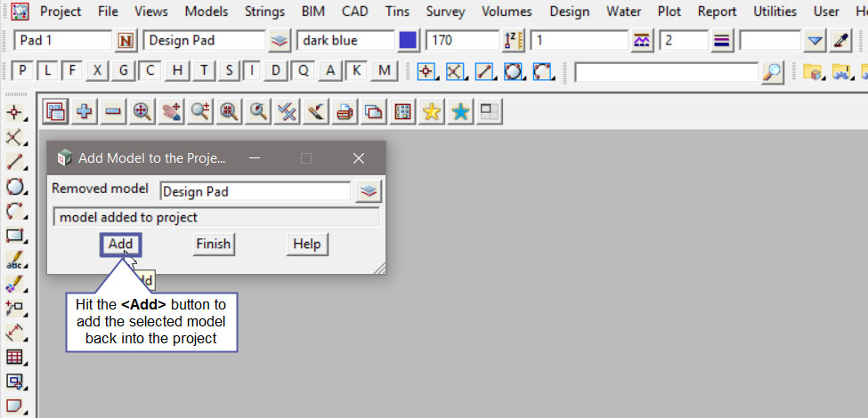
Task: Click the plus icon in view toolbar
Action: point(85,111)
